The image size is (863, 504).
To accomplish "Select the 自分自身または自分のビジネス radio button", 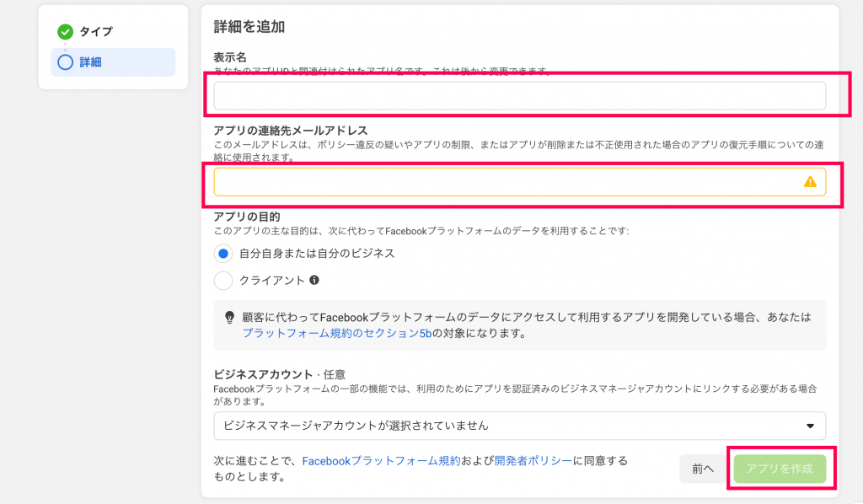I will point(222,254).
